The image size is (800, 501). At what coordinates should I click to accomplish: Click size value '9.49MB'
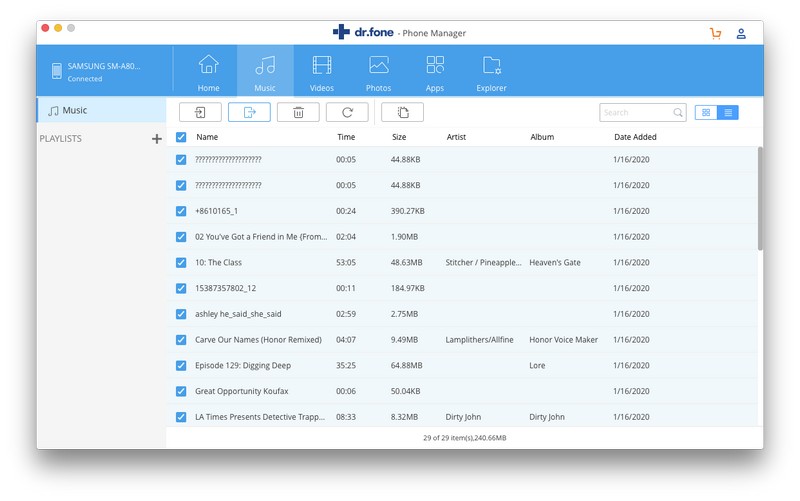pos(404,340)
